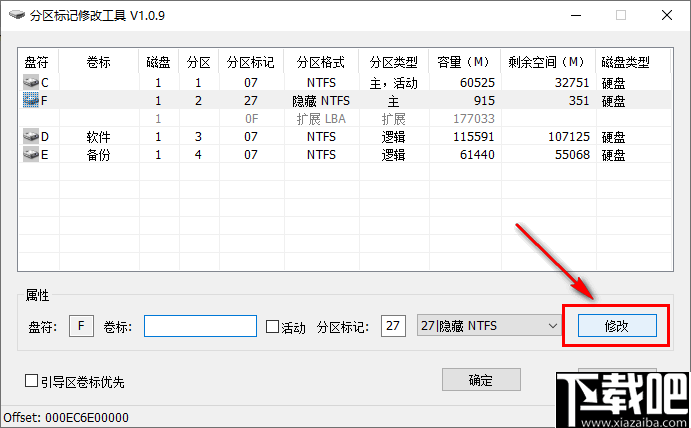This screenshot has width=691, height=428.
Task: Click the 确定 button
Action: click(481, 380)
